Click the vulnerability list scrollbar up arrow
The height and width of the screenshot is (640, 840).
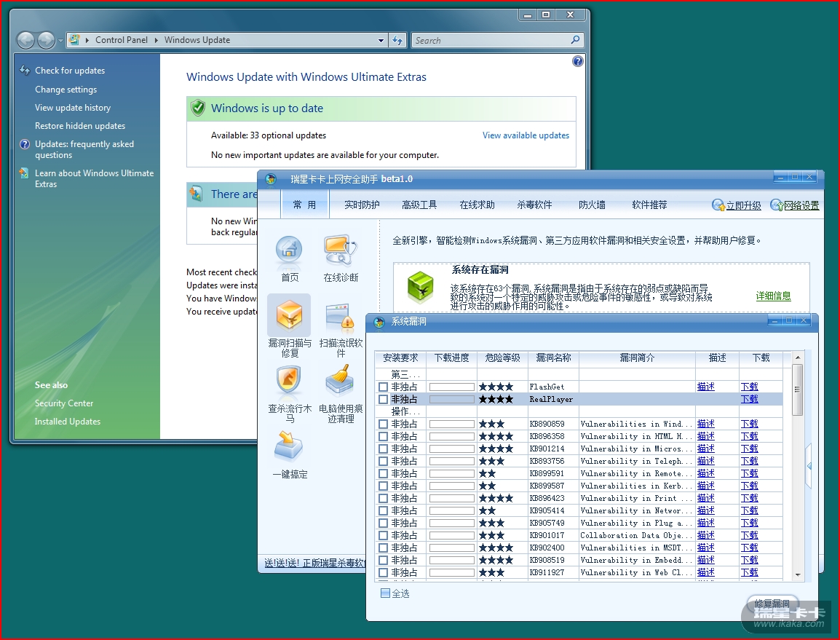[x=798, y=357]
